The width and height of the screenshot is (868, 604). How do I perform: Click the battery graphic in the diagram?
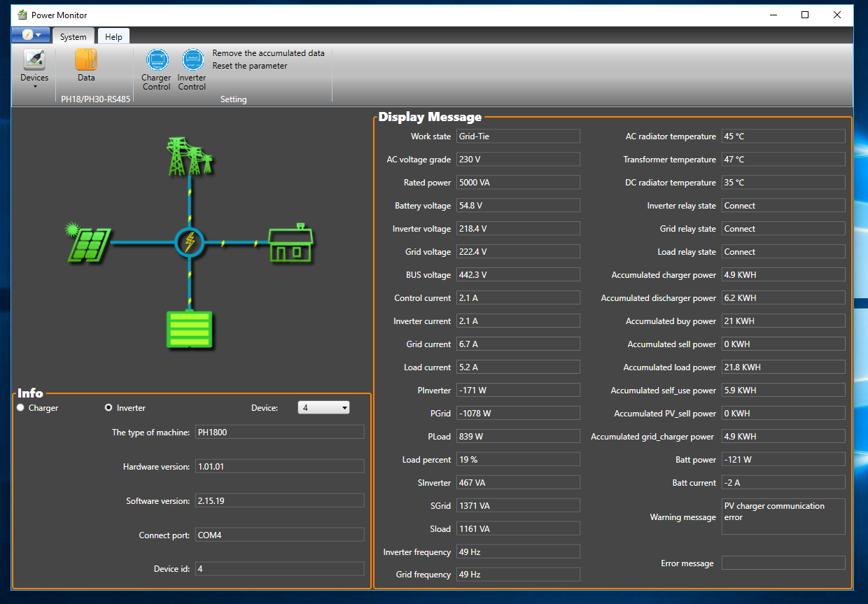[190, 329]
